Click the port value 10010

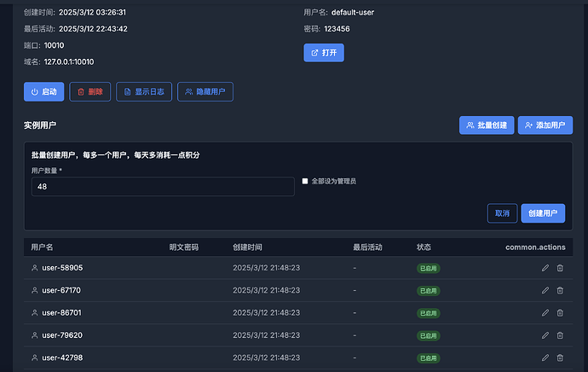[54, 45]
